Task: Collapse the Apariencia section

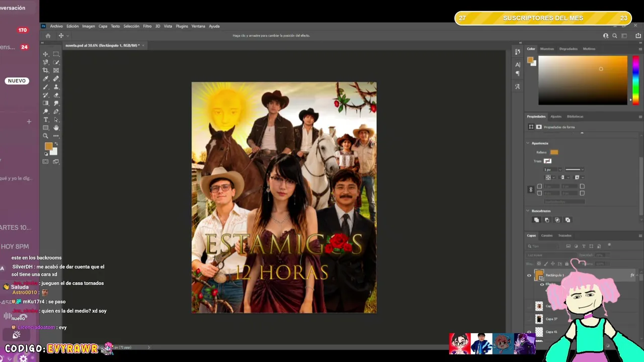Action: tap(528, 143)
